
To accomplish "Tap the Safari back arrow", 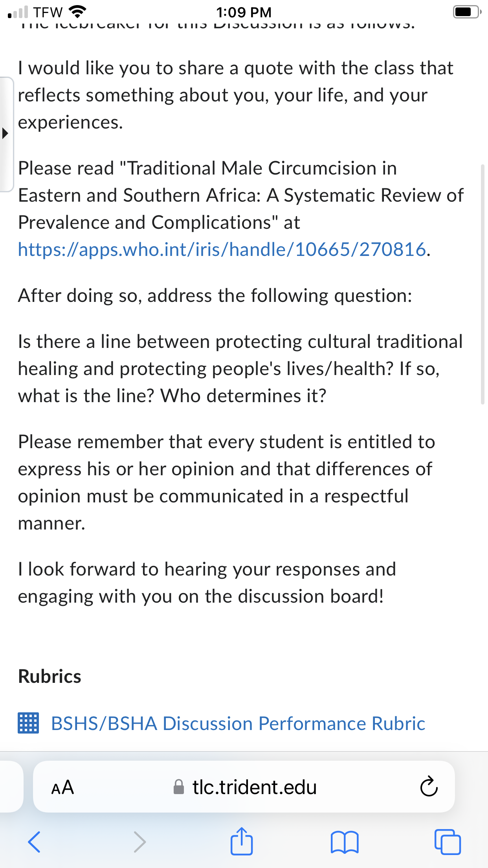I will 34,842.
